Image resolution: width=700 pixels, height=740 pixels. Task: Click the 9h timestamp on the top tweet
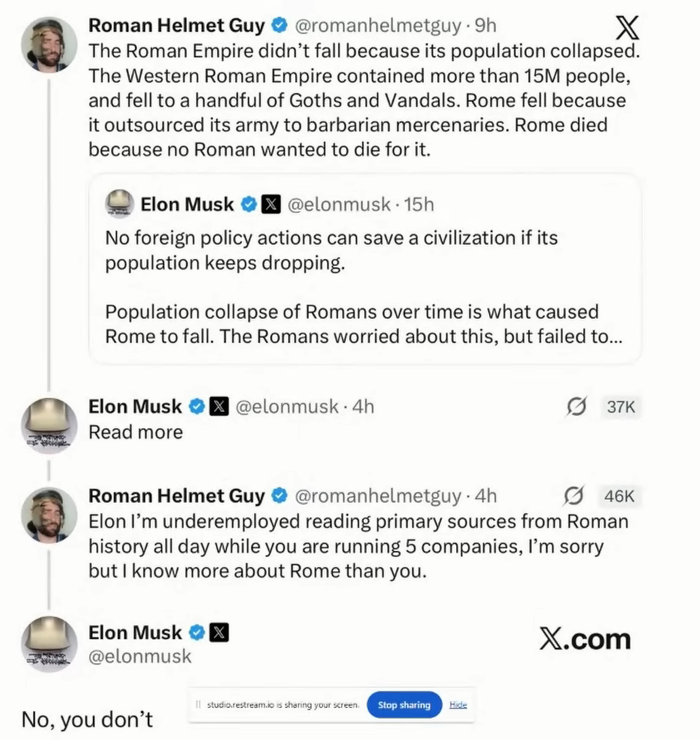[485, 26]
